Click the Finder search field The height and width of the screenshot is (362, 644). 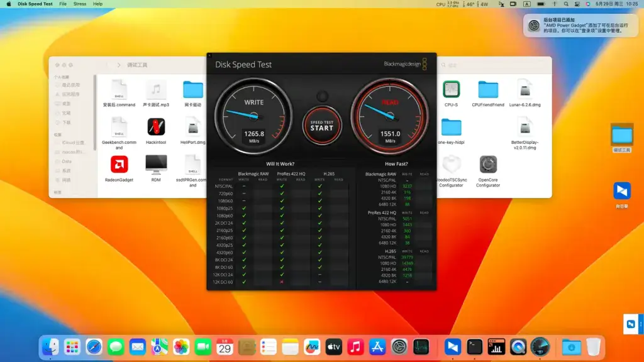click(493, 65)
